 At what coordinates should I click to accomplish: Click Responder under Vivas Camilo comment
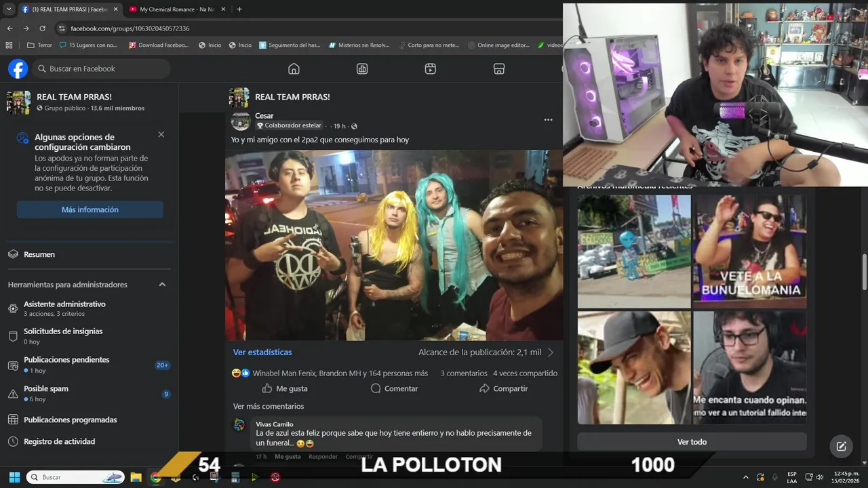pos(323,457)
